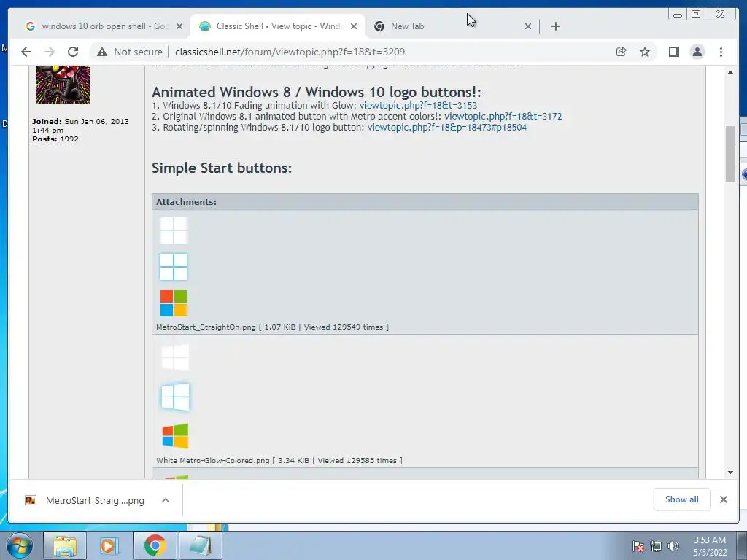Viewport: 747px width, 560px height.
Task: Click the white MetroStart_StraightOn button image
Action: click(174, 230)
